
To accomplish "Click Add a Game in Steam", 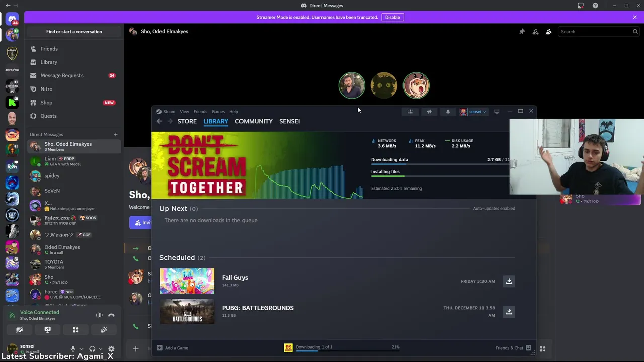I will click(173, 348).
